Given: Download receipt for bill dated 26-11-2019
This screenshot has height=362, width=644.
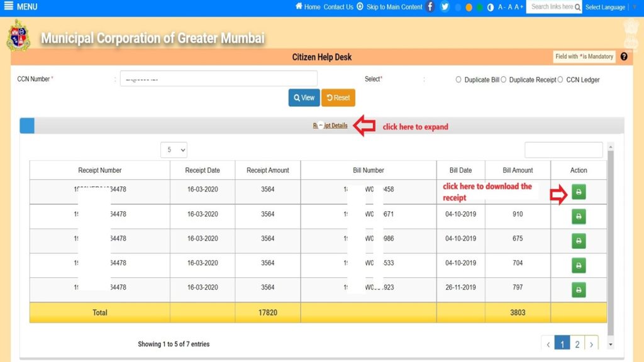Looking at the screenshot, I should [x=578, y=288].
